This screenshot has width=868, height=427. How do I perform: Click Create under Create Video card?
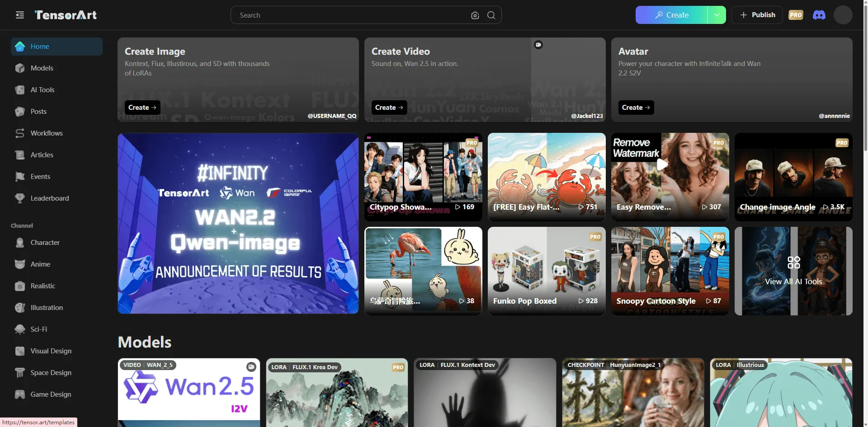point(389,108)
